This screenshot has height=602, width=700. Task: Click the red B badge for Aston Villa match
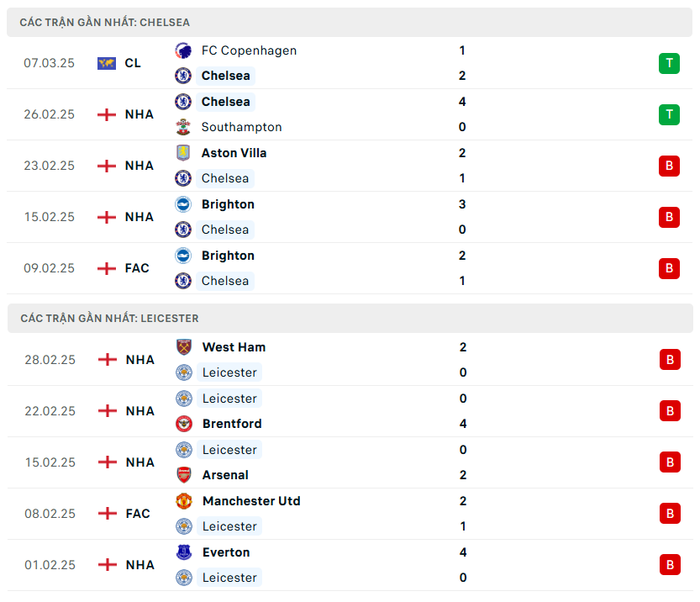point(669,166)
